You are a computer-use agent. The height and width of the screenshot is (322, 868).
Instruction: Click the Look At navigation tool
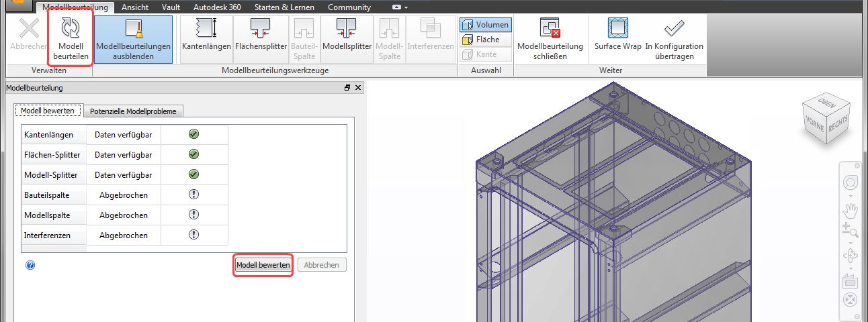click(x=851, y=280)
